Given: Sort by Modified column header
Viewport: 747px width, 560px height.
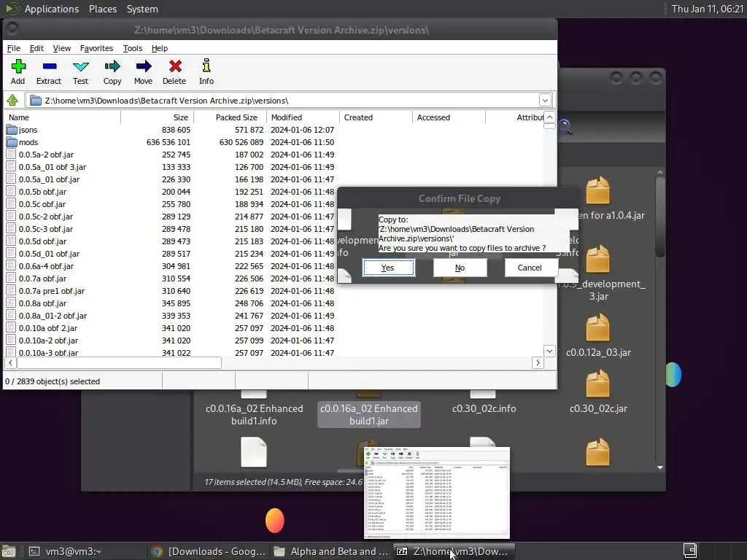Looking at the screenshot, I should [303, 117].
